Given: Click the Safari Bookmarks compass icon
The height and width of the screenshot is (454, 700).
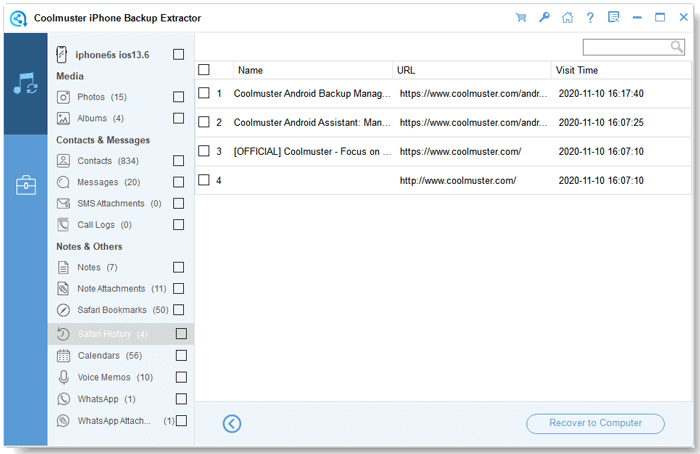Looking at the screenshot, I should (63, 310).
